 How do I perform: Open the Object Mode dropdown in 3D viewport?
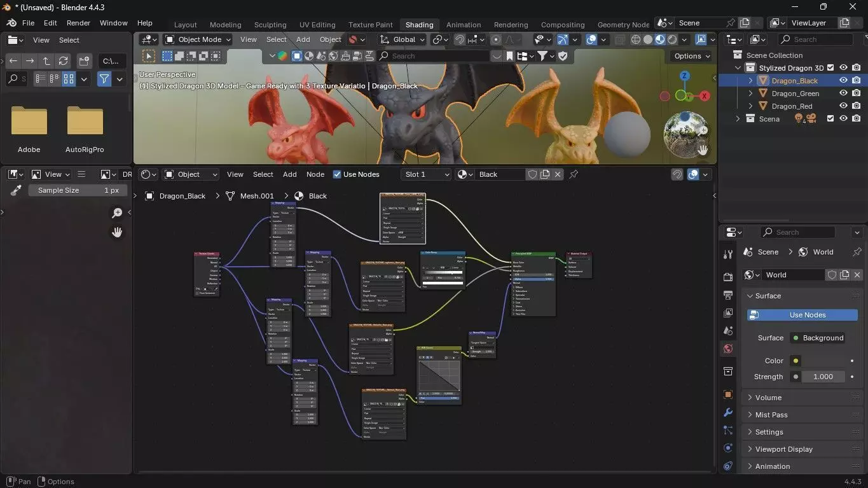(198, 39)
